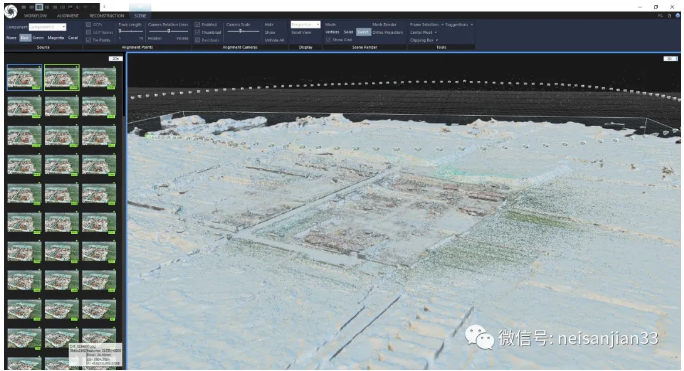The width and height of the screenshot is (684, 371).
Task: Switch to the RECONSTRUCTION ribbon tab
Action: point(106,16)
